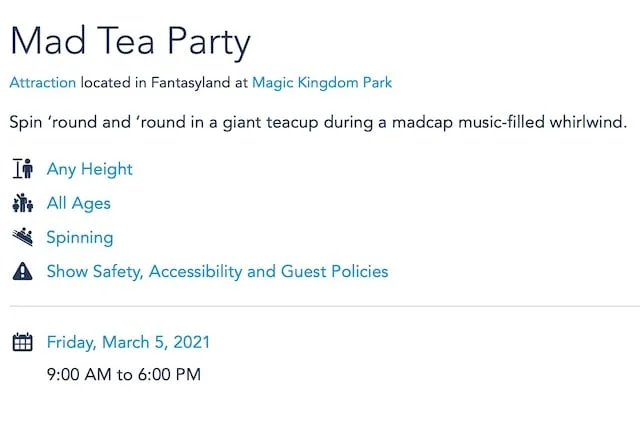
Task: Show Safety, Accessibility and Guest Policies
Action: tap(217, 272)
